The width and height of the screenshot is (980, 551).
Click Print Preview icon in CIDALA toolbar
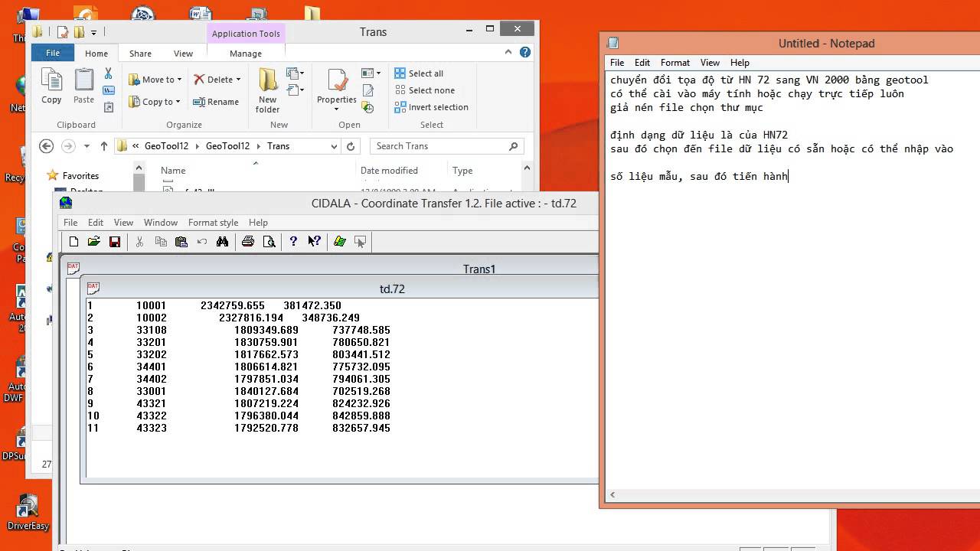269,242
